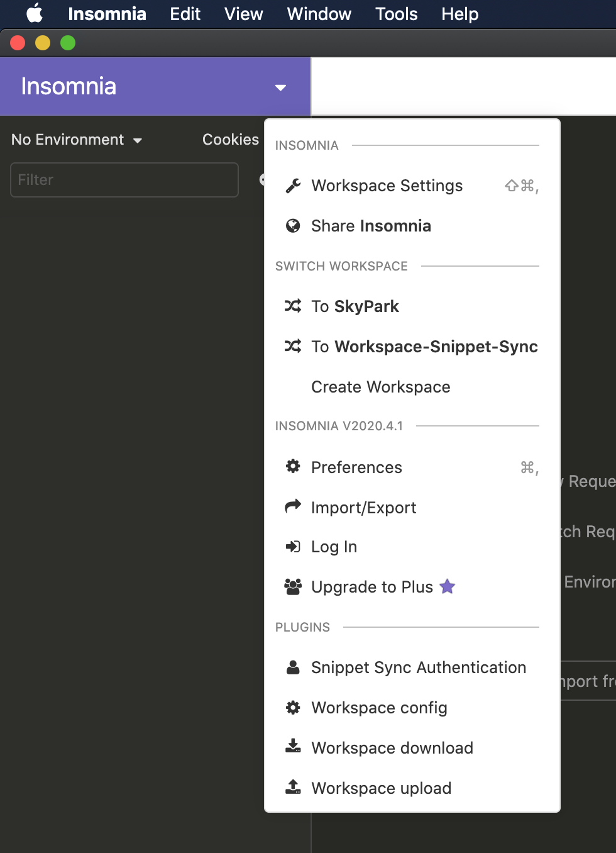The width and height of the screenshot is (616, 853).
Task: Click the download icon for Workspace download
Action: [293, 747]
